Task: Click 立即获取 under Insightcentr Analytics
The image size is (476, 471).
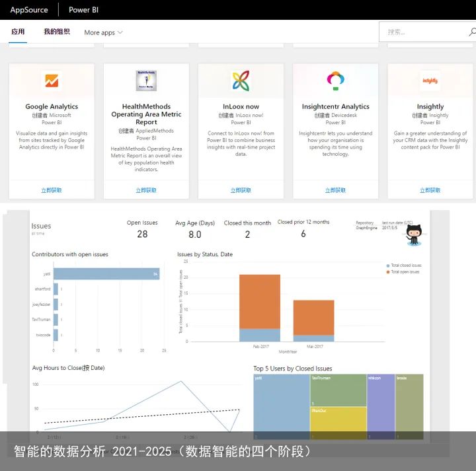Action: coord(335,190)
